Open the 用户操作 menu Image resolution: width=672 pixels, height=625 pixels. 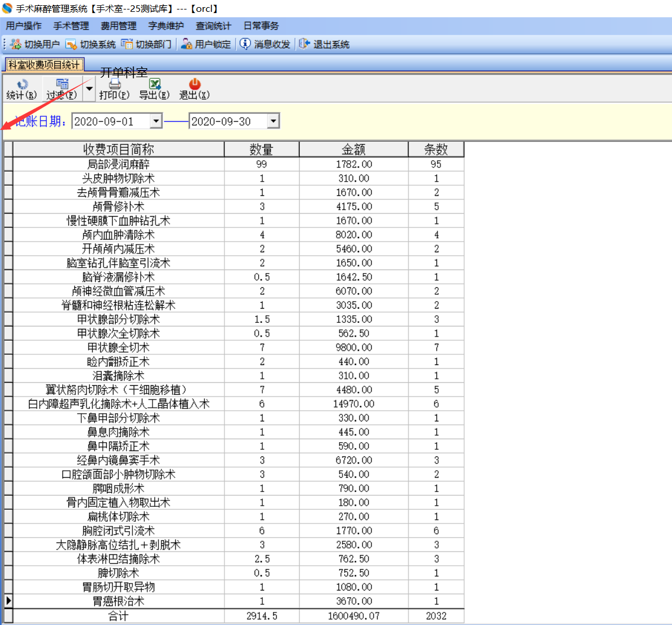24,26
